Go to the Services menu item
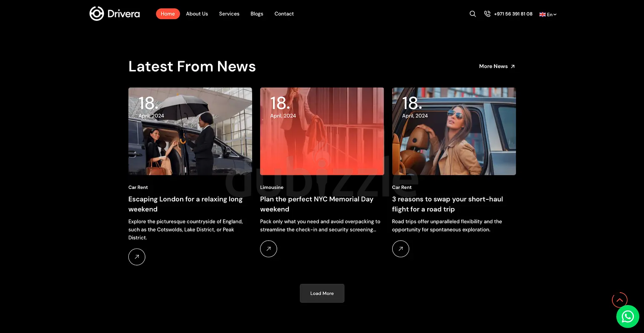The height and width of the screenshot is (333, 644). tap(229, 14)
